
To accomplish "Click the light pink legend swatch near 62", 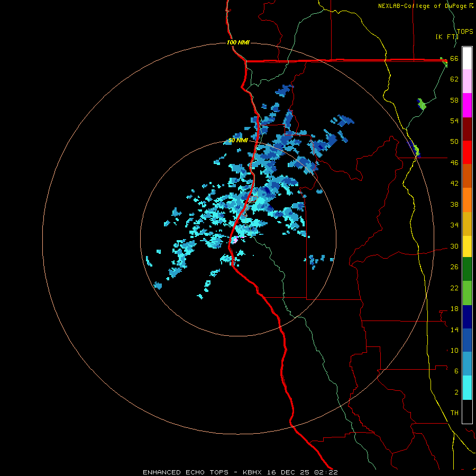I will point(467,81).
